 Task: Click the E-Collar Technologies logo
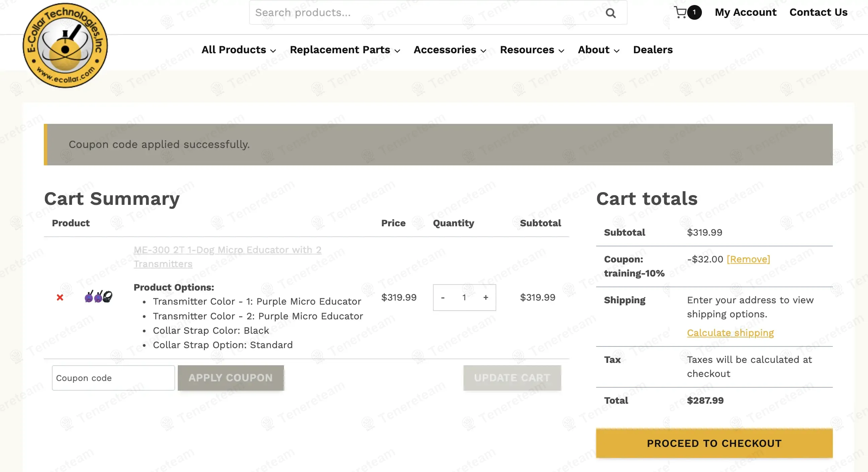65,46
